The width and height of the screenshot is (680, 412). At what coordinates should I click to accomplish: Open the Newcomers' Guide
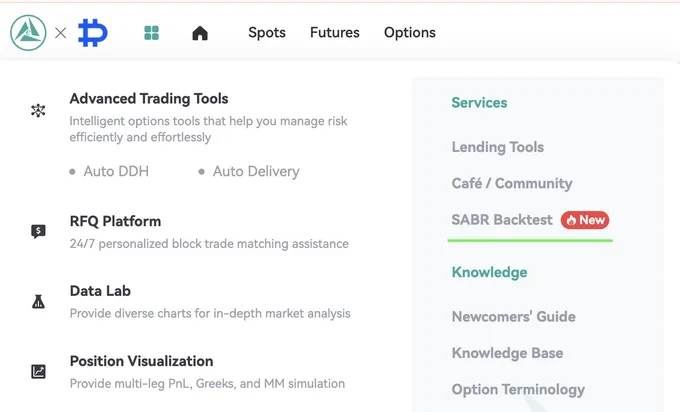tap(513, 317)
